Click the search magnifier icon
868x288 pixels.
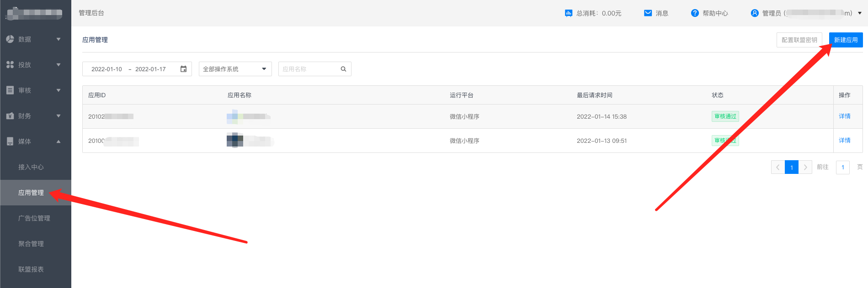pos(343,69)
